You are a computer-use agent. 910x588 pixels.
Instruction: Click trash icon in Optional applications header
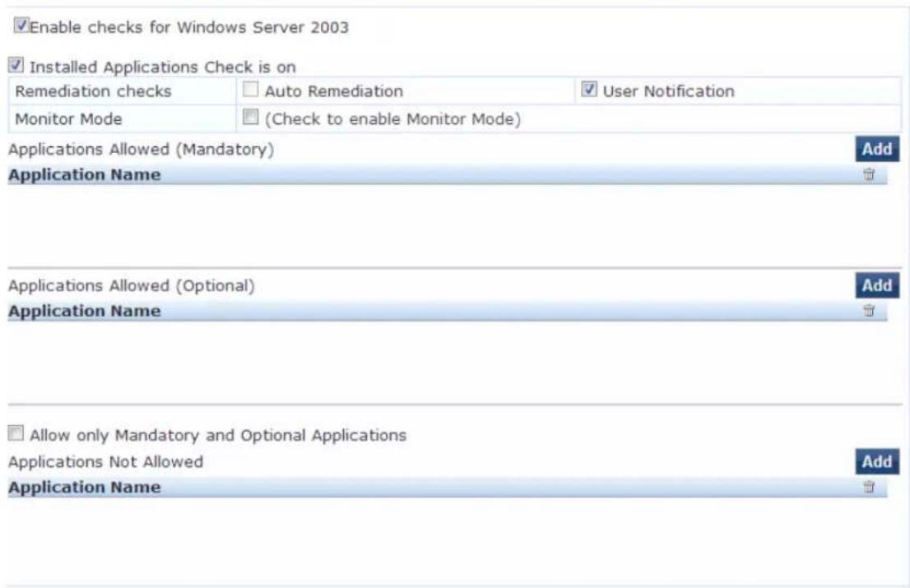(869, 310)
